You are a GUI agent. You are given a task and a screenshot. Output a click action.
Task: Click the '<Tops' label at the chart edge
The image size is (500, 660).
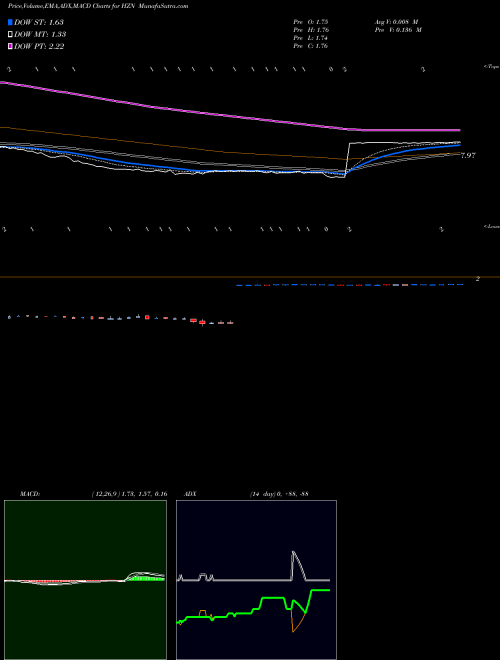(x=492, y=67)
